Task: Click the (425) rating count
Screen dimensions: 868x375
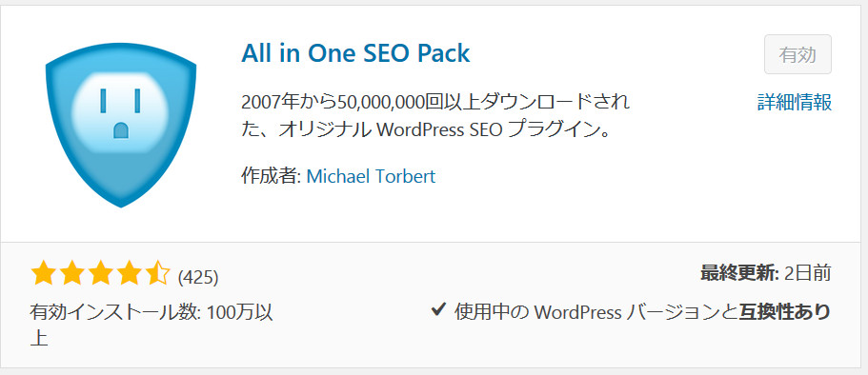Action: (x=198, y=277)
